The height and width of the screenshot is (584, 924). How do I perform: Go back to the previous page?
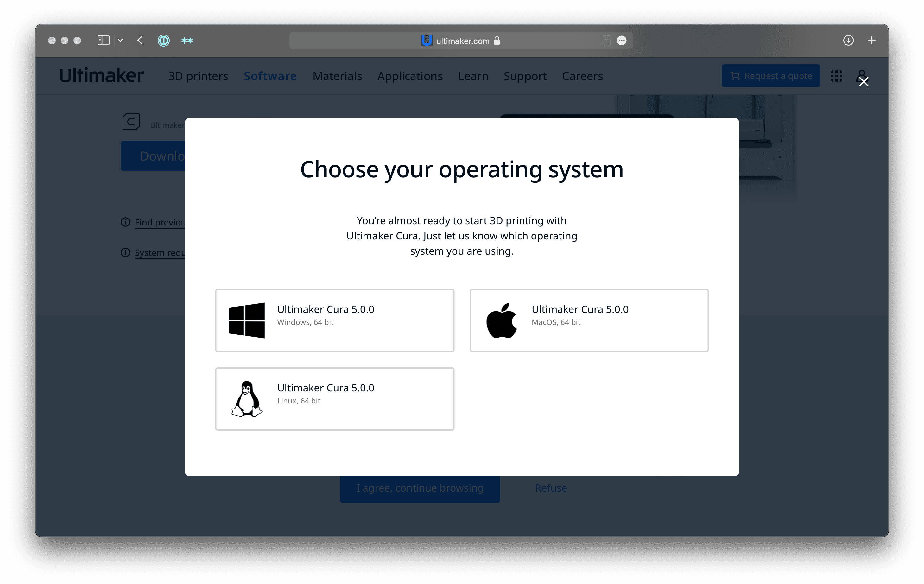click(x=141, y=40)
